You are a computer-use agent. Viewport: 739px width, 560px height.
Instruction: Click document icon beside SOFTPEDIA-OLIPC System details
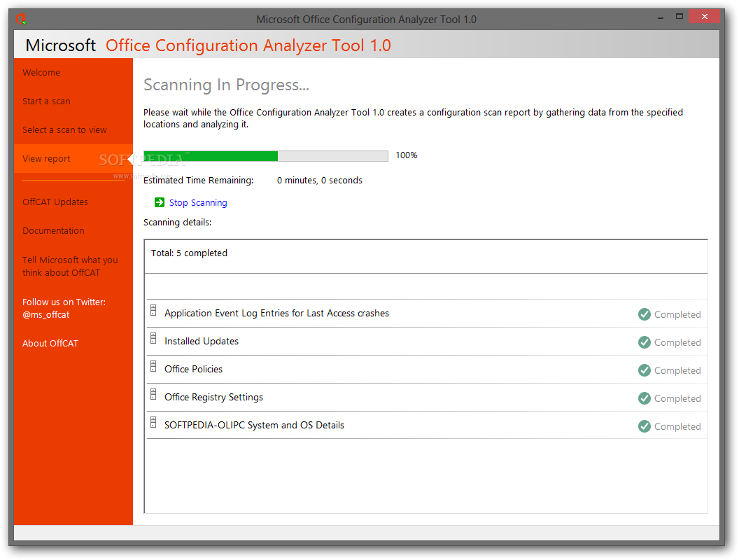point(153,422)
